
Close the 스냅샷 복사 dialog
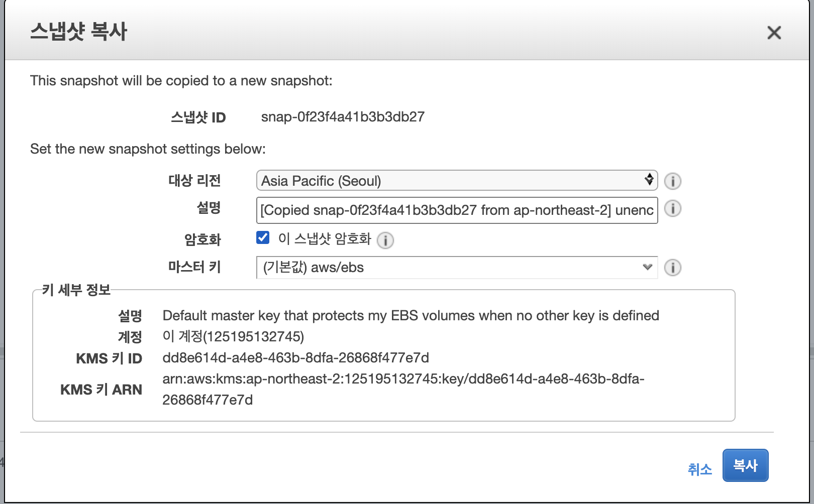[774, 33]
